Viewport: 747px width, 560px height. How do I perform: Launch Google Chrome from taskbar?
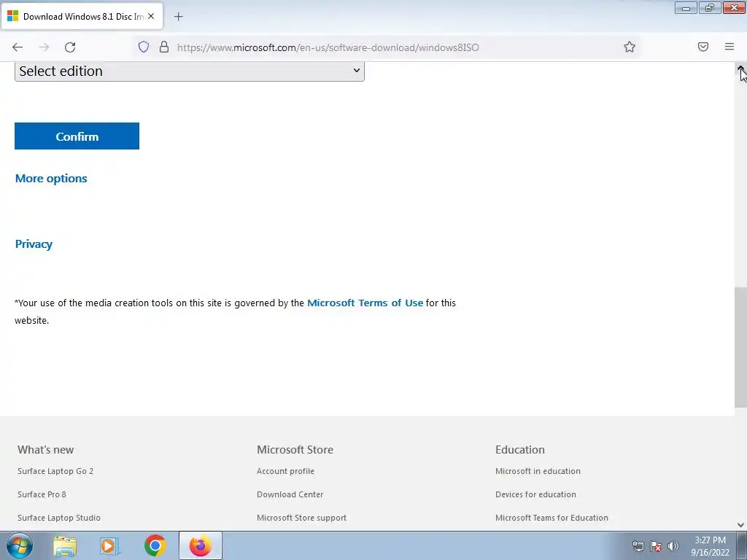pyautogui.click(x=155, y=545)
